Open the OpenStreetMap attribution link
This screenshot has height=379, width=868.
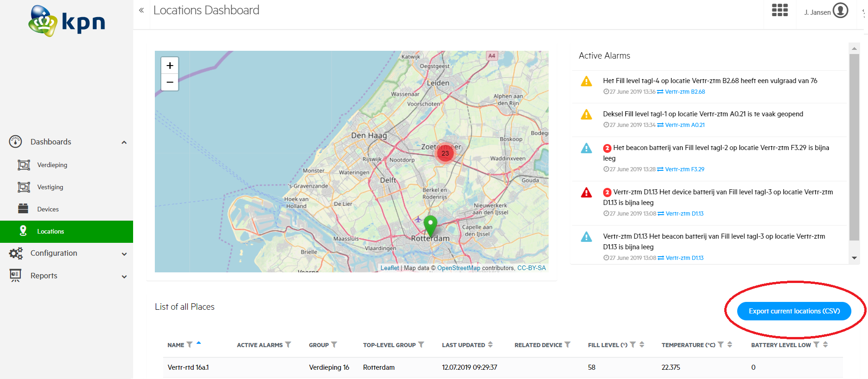[458, 268]
